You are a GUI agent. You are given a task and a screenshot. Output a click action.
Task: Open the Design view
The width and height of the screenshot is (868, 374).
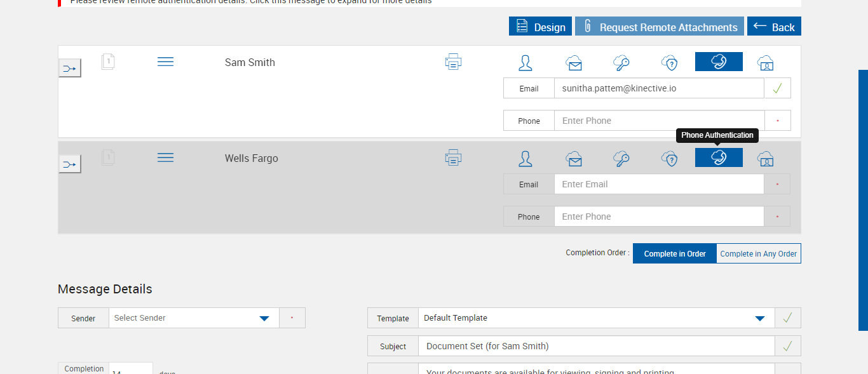coord(540,27)
